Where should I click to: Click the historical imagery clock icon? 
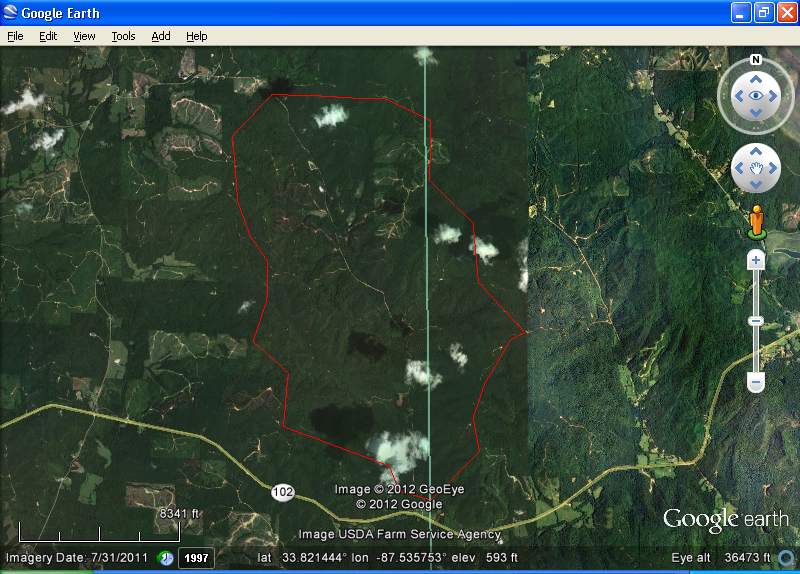pyautogui.click(x=166, y=558)
